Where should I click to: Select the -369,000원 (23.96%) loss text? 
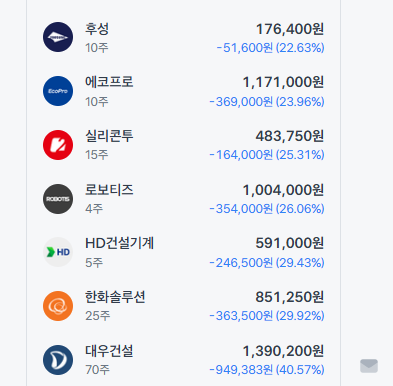[x=267, y=102]
